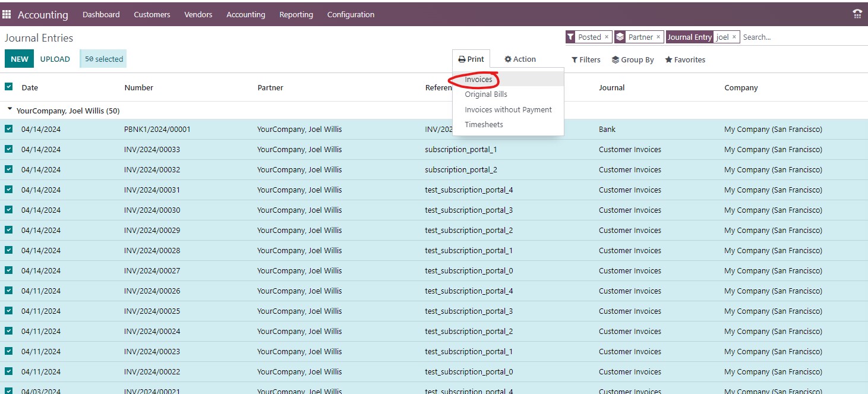Click the reference cell in row INV/2024/00022
The image size is (868, 394).
(469, 371)
